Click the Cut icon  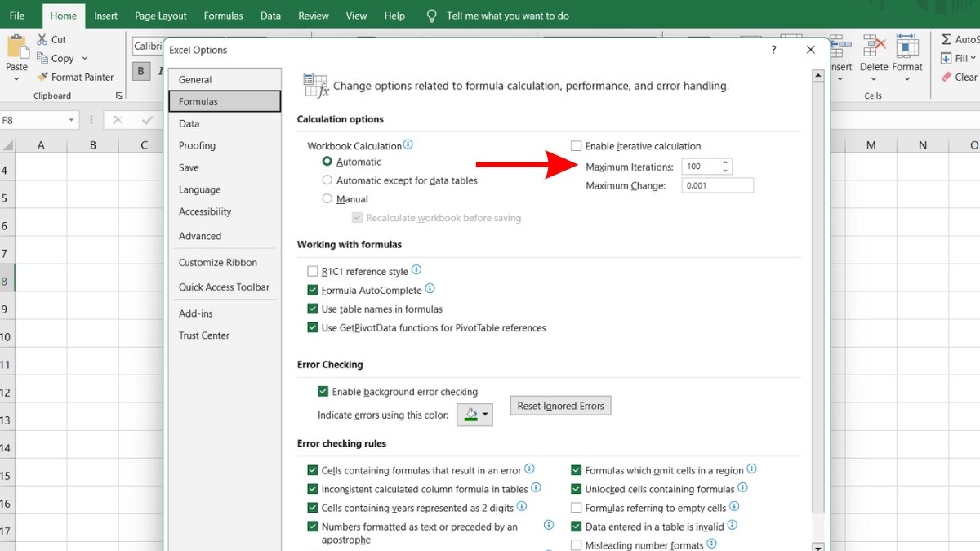(42, 39)
